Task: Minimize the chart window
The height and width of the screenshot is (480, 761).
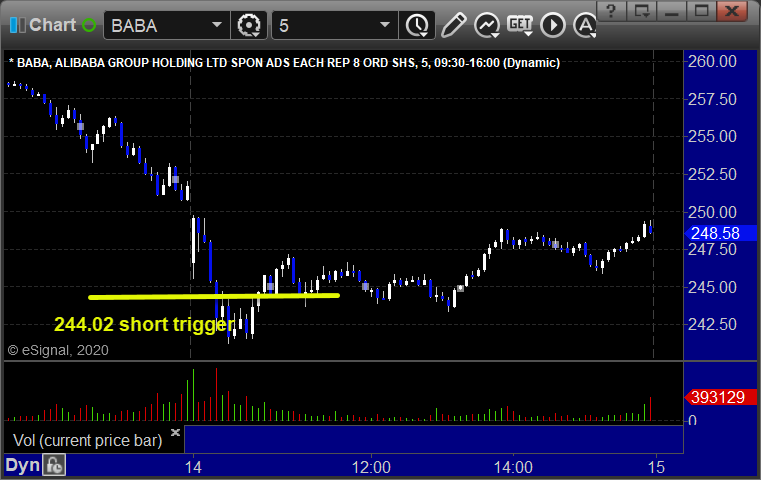Action: pos(672,11)
